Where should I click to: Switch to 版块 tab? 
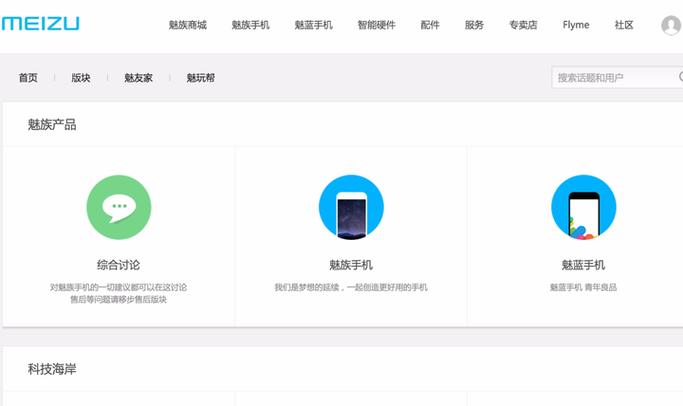click(x=81, y=78)
